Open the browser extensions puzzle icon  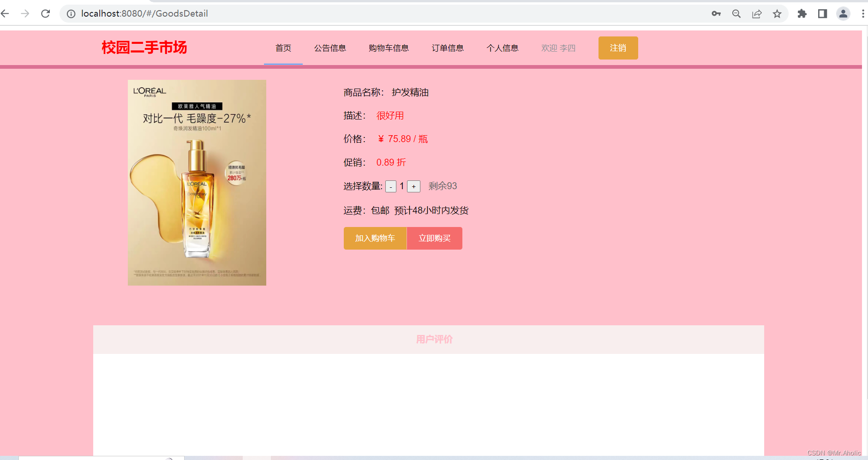point(802,14)
